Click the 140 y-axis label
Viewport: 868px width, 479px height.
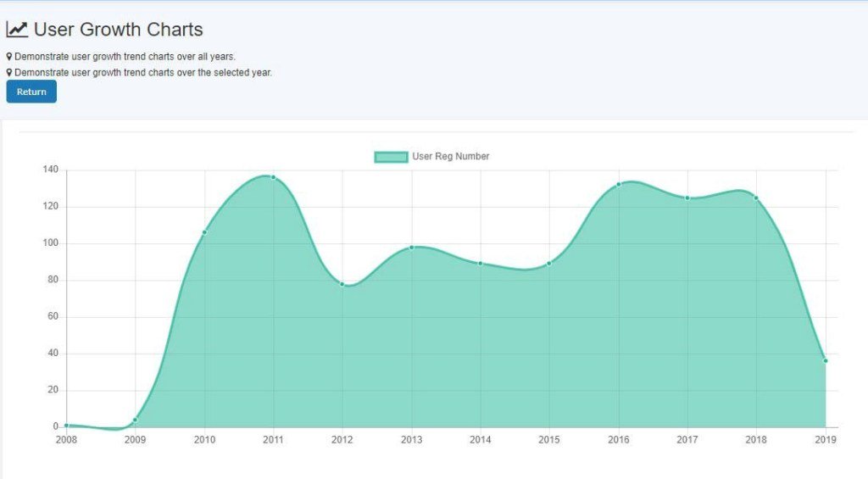pyautogui.click(x=50, y=170)
